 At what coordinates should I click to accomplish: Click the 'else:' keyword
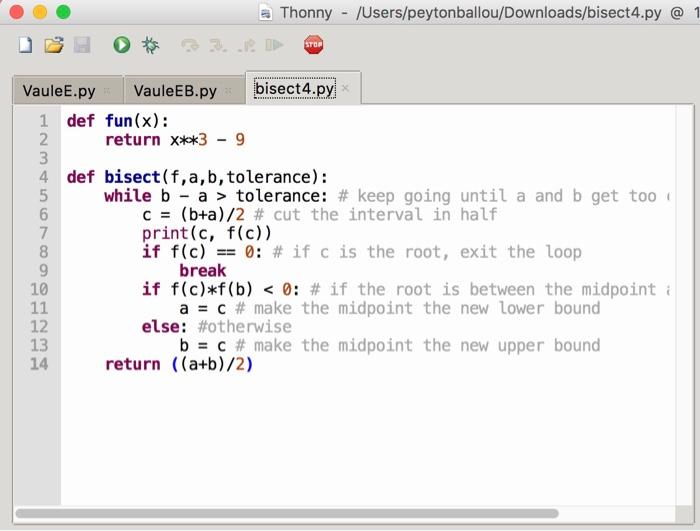pyautogui.click(x=164, y=327)
